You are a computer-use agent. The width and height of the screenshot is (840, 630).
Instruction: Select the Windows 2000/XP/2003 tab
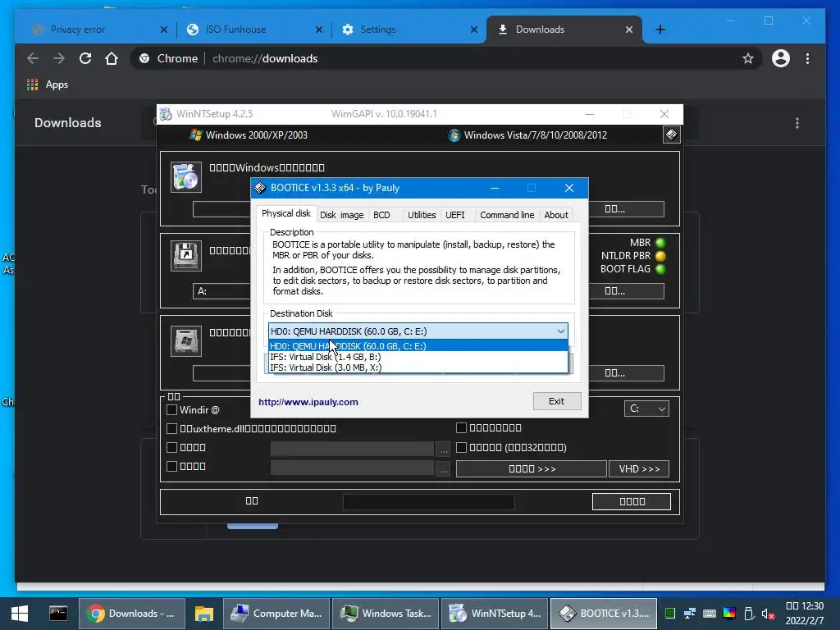249,135
